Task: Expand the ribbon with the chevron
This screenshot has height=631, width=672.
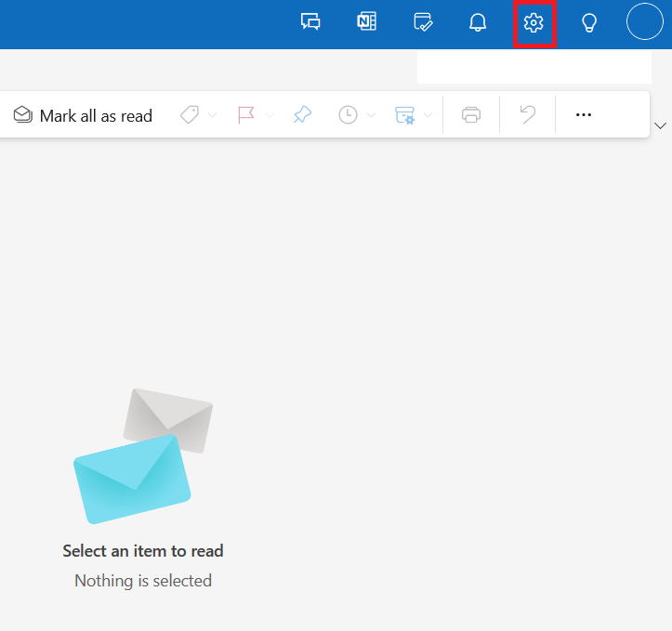Action: [660, 125]
